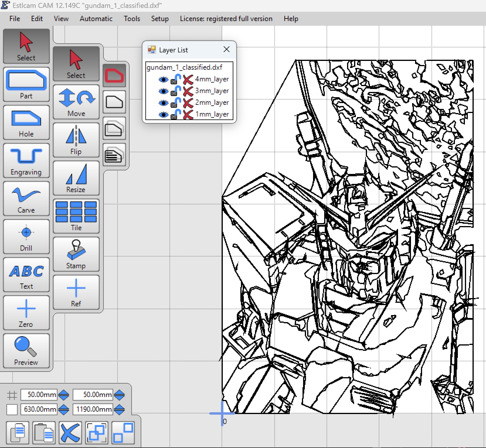Open the Automatic menu
486x448 pixels.
pos(96,19)
